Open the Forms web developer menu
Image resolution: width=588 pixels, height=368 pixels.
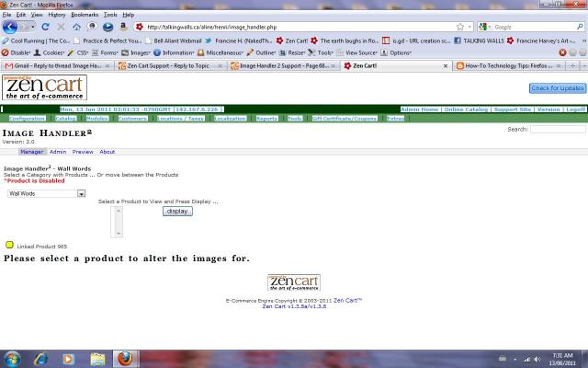tap(105, 53)
